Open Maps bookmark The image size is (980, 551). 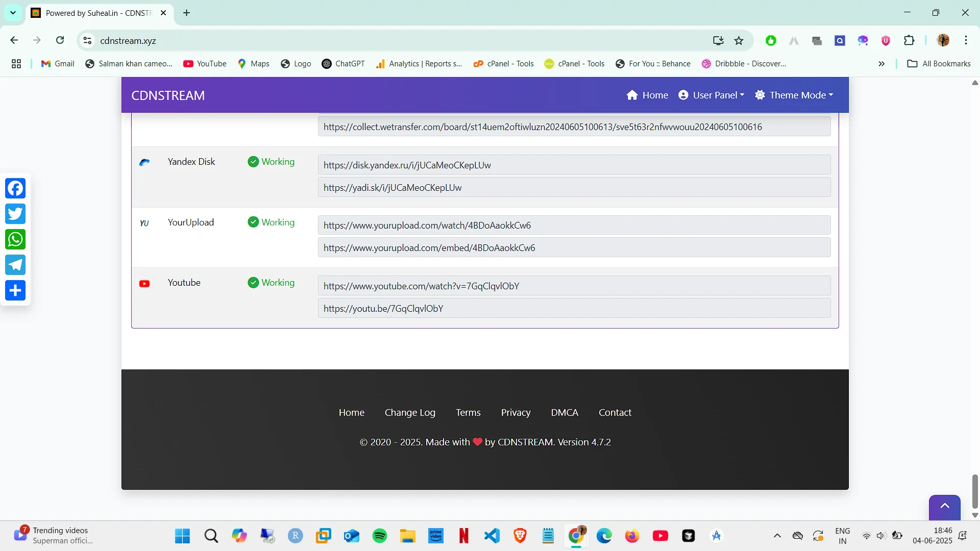(254, 64)
